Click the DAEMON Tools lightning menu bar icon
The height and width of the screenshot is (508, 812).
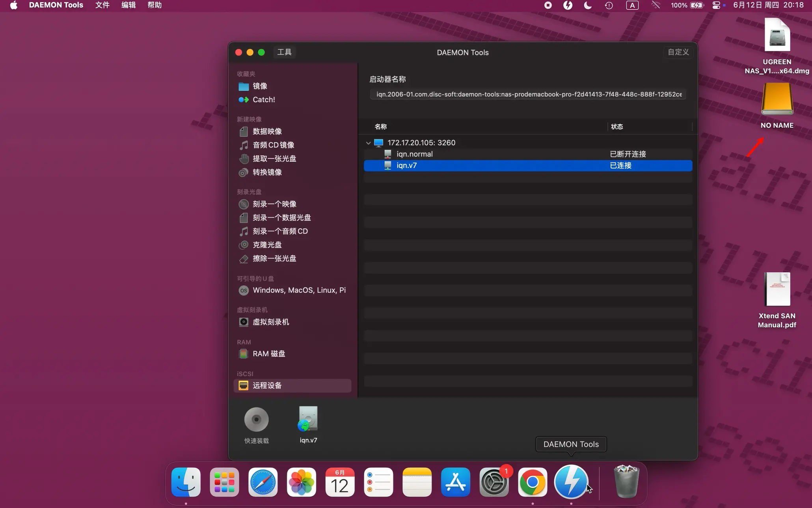[x=568, y=5]
